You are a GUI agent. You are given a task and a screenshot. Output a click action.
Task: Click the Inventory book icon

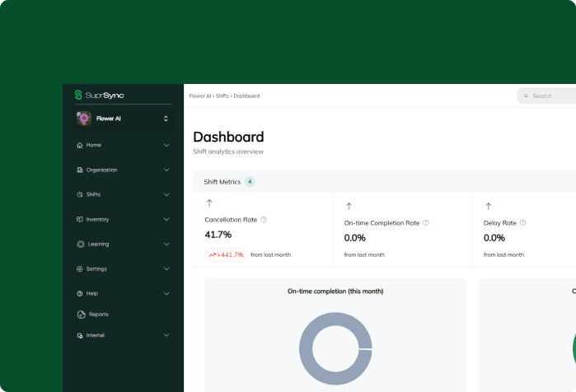80,219
